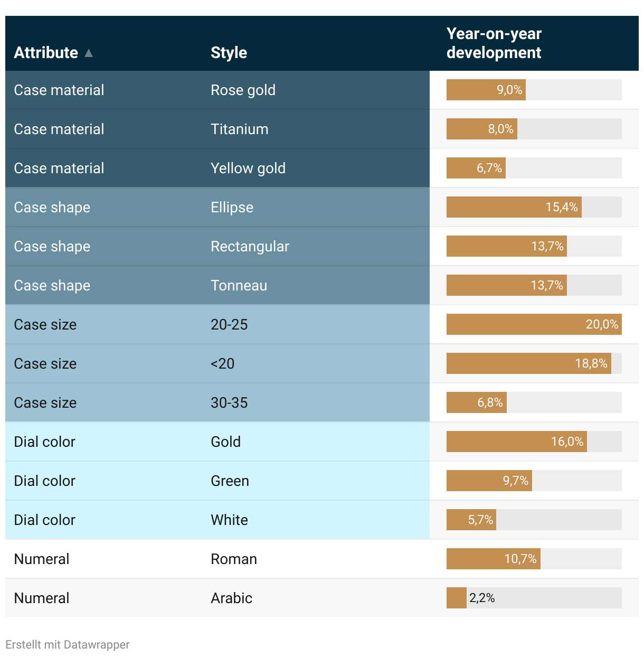Sort by Year-on-year development header

tap(494, 43)
